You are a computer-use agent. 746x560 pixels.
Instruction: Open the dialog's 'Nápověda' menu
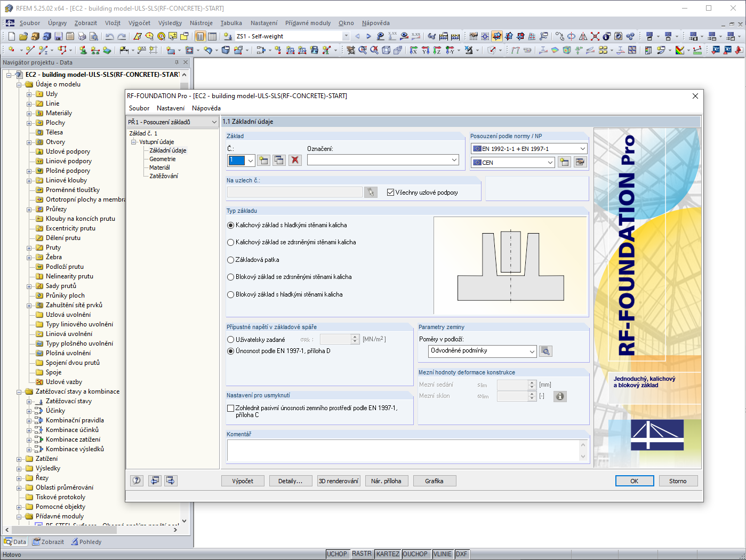(206, 108)
